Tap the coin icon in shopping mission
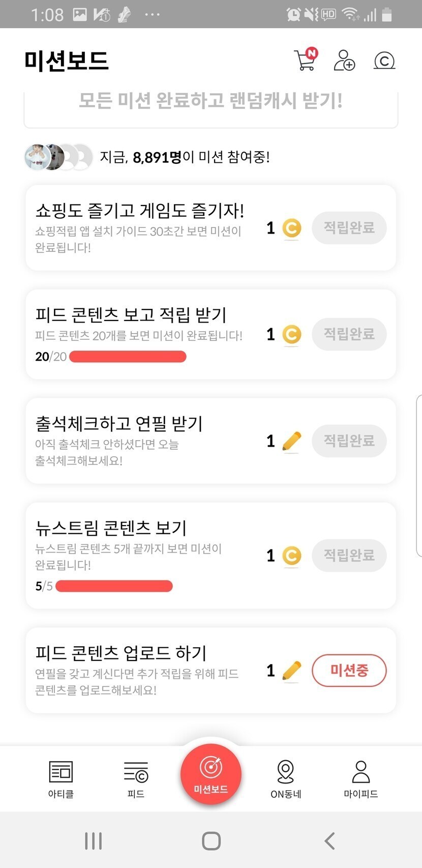The height and width of the screenshot is (868, 422). point(291,228)
